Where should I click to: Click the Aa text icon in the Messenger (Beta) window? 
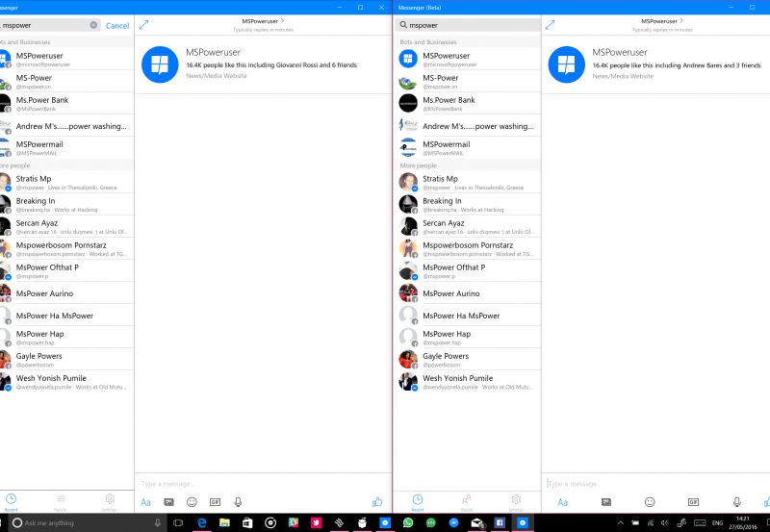pyautogui.click(x=563, y=502)
